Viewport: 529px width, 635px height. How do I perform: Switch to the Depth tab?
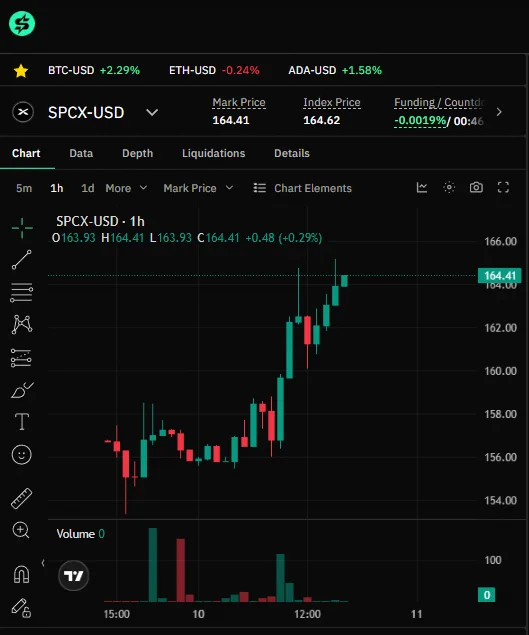pyautogui.click(x=138, y=153)
